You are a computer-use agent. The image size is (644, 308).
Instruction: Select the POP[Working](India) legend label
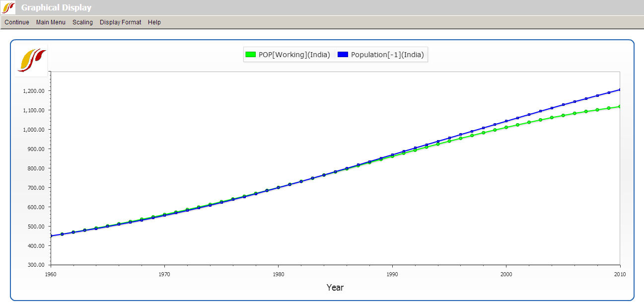click(294, 55)
